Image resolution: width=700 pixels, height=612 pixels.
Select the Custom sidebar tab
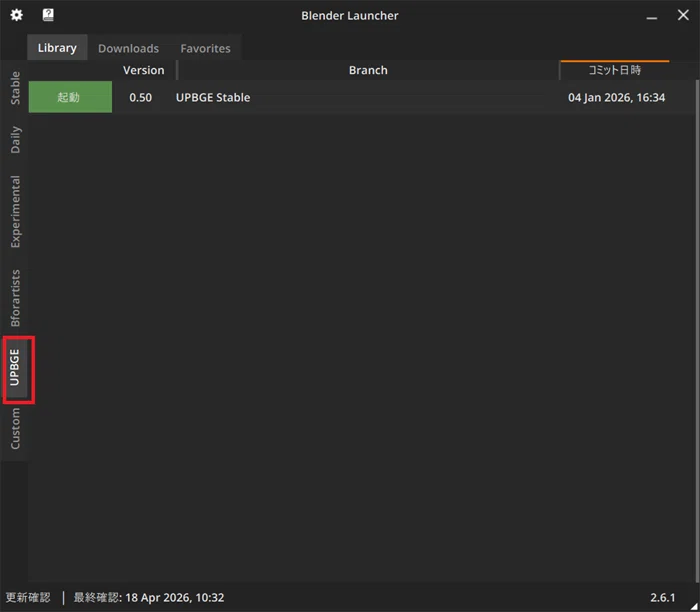click(15, 429)
